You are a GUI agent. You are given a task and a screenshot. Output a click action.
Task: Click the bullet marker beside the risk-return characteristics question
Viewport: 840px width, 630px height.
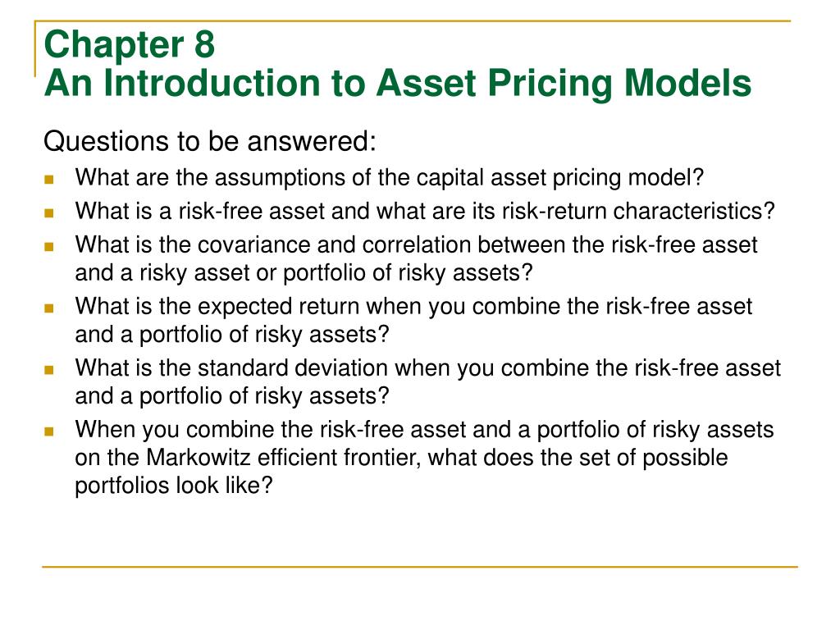(49, 212)
